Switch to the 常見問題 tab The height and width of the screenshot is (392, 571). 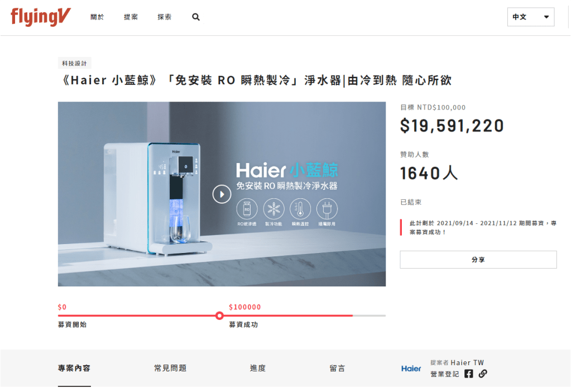170,369
